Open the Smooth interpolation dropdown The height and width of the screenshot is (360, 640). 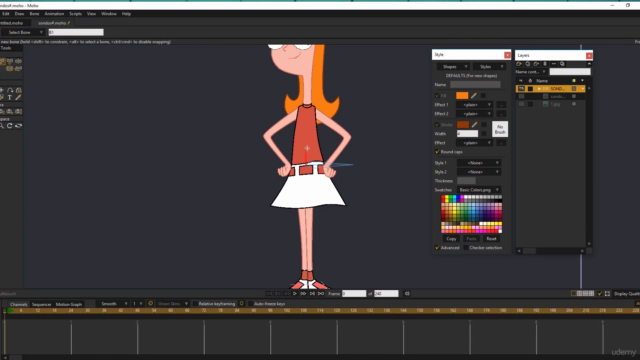(x=112, y=304)
